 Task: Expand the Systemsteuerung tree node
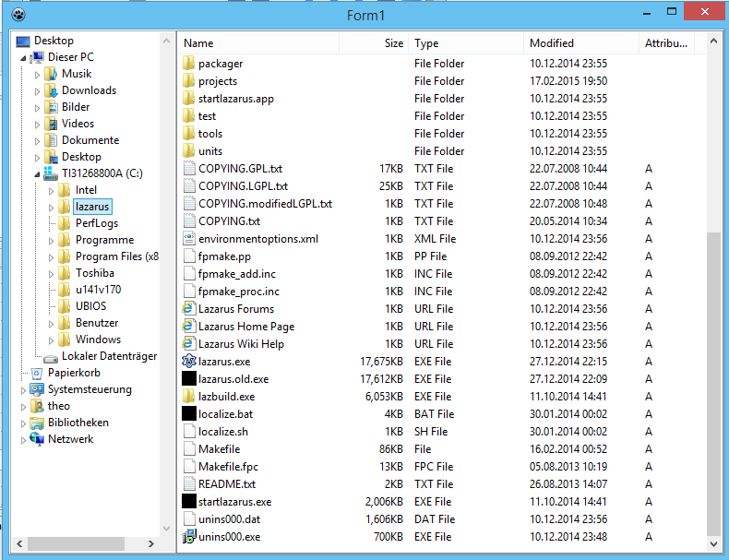click(x=23, y=390)
